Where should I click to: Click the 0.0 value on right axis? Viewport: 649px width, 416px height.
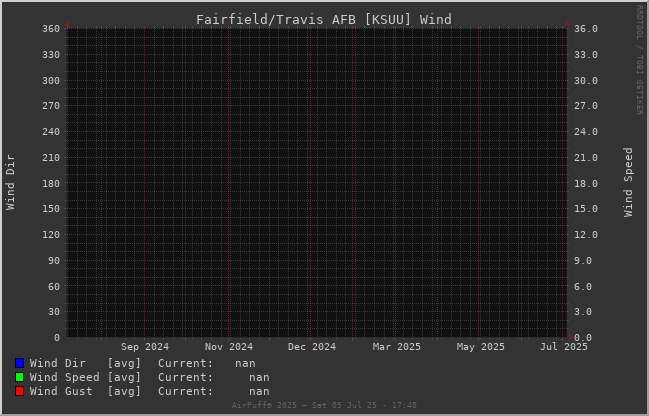(x=583, y=338)
